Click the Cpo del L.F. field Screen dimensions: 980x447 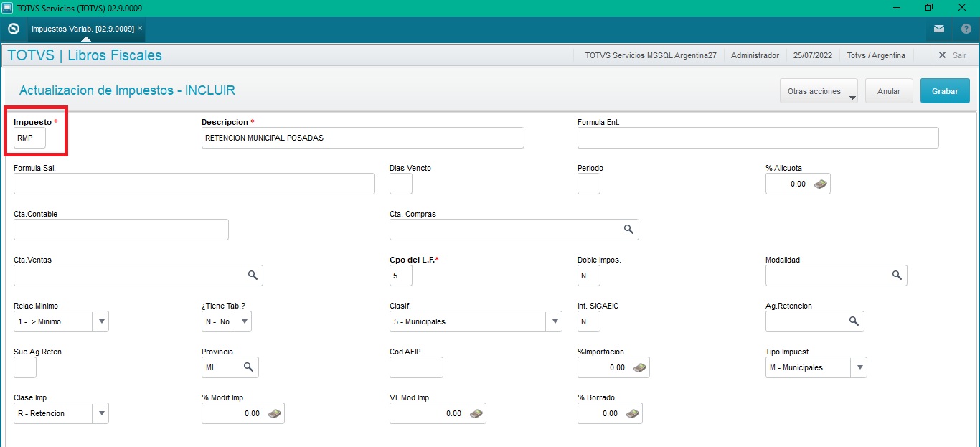tap(401, 276)
